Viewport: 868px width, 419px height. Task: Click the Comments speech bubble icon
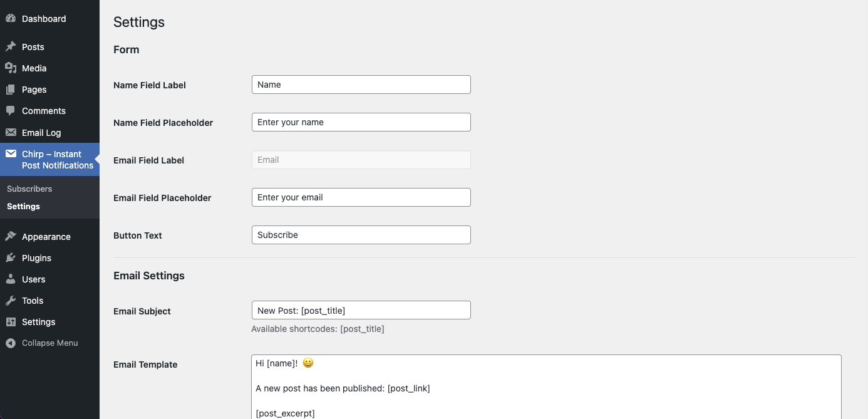pyautogui.click(x=11, y=111)
